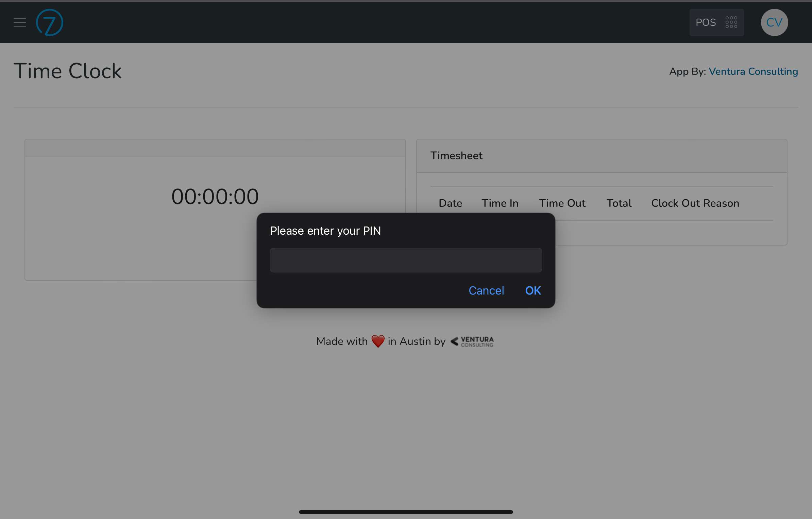Cancel the PIN dialog
Screen dimensions: 812x519
click(486, 290)
